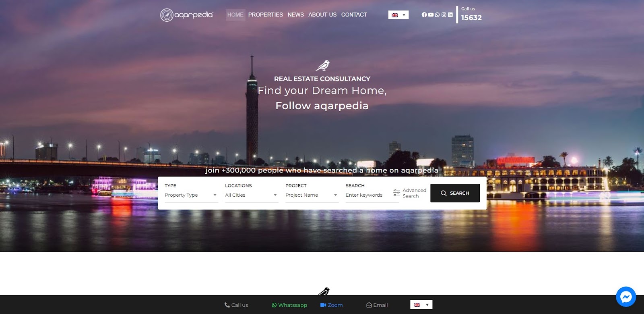Open the NEWS menu item
The width and height of the screenshot is (644, 314).
click(296, 15)
